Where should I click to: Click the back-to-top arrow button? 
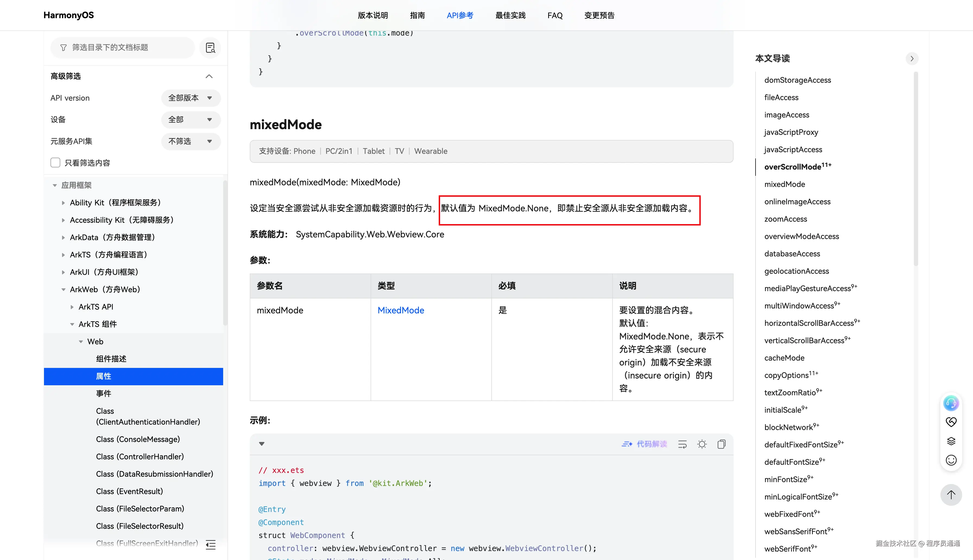951,495
